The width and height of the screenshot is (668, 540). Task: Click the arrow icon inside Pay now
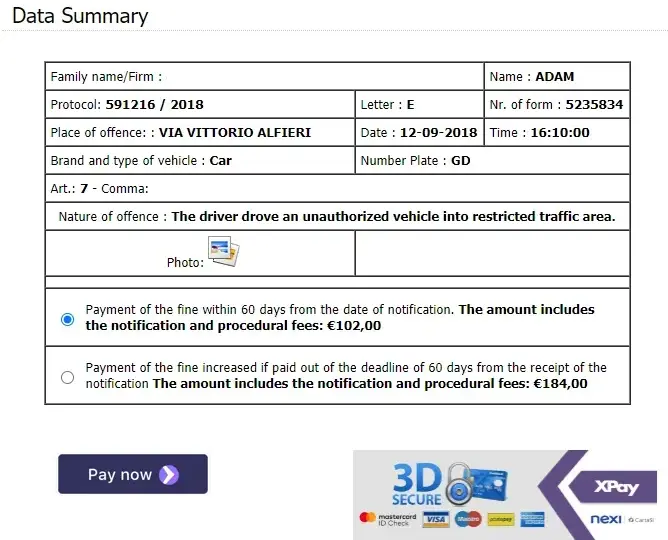click(169, 475)
